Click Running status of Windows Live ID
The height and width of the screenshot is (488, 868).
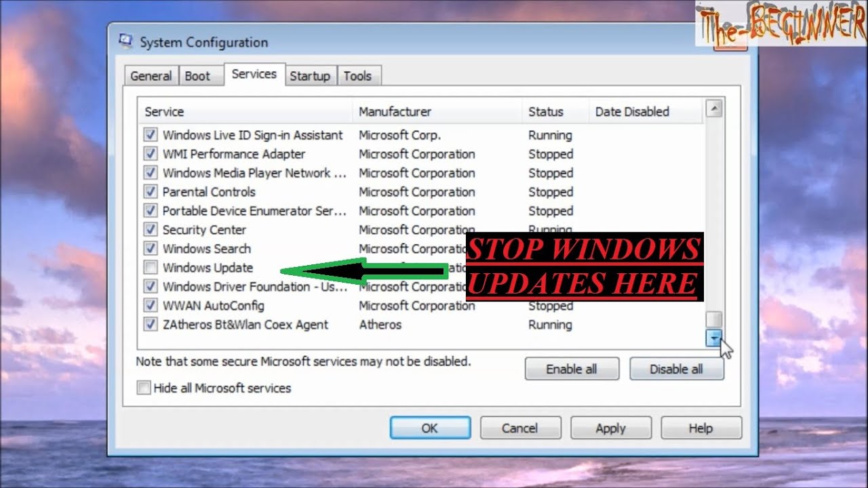tap(550, 135)
